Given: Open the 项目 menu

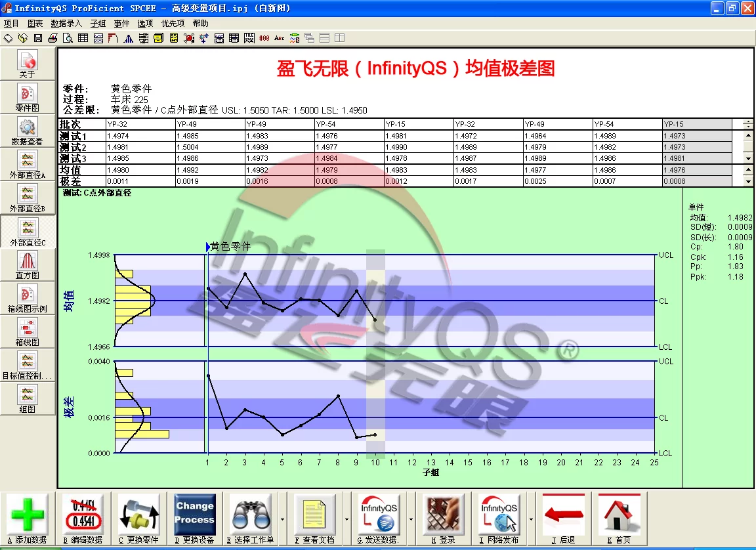Looking at the screenshot, I should coord(11,23).
